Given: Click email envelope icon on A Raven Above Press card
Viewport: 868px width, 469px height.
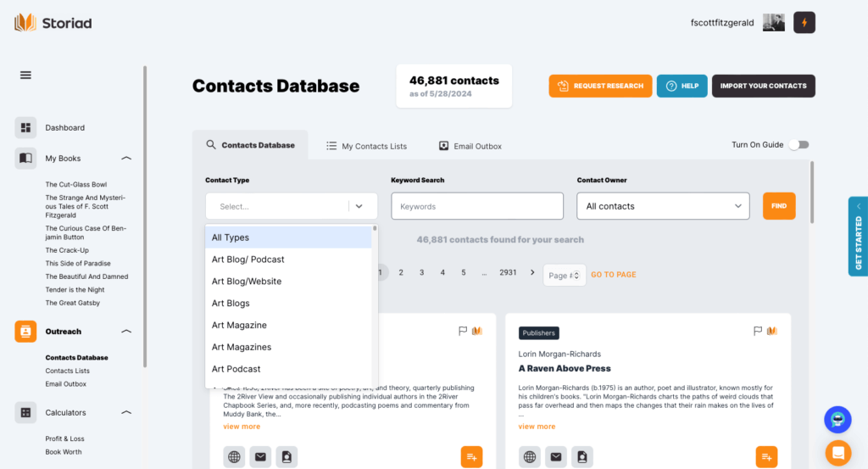Looking at the screenshot, I should click(x=555, y=457).
